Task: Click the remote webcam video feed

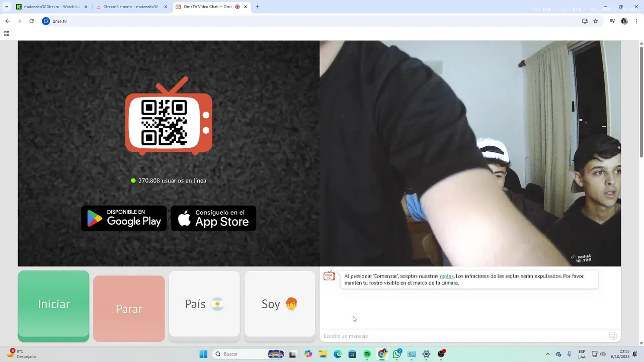Action: (x=470, y=153)
